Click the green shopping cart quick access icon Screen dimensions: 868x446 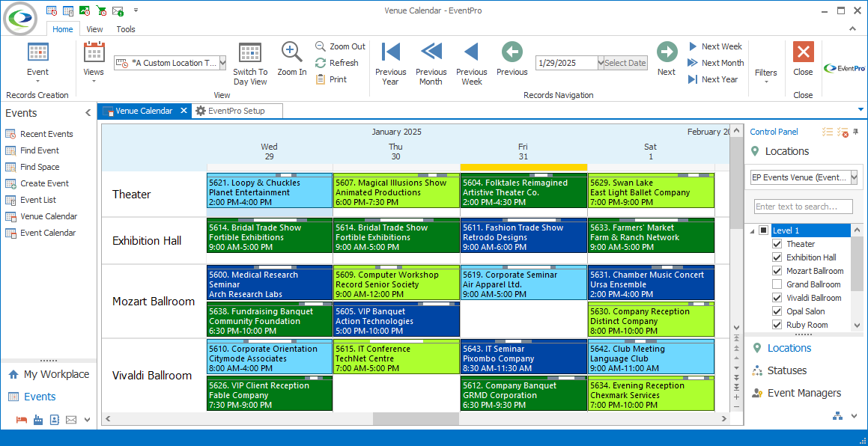(101, 10)
